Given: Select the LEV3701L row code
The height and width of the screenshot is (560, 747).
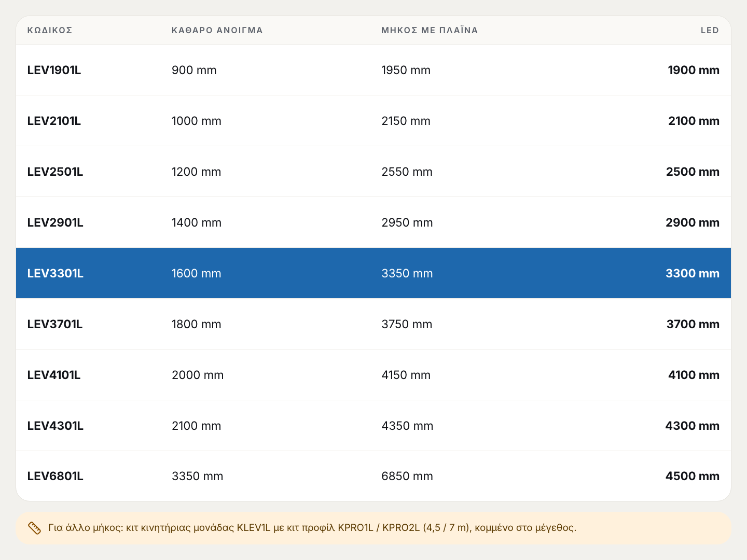Looking at the screenshot, I should [55, 324].
